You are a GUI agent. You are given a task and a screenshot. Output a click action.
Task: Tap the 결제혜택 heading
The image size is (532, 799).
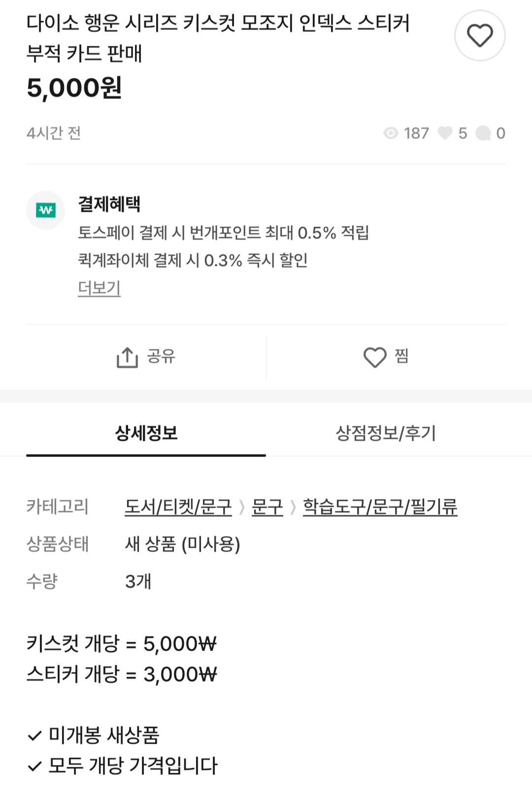[x=109, y=204]
